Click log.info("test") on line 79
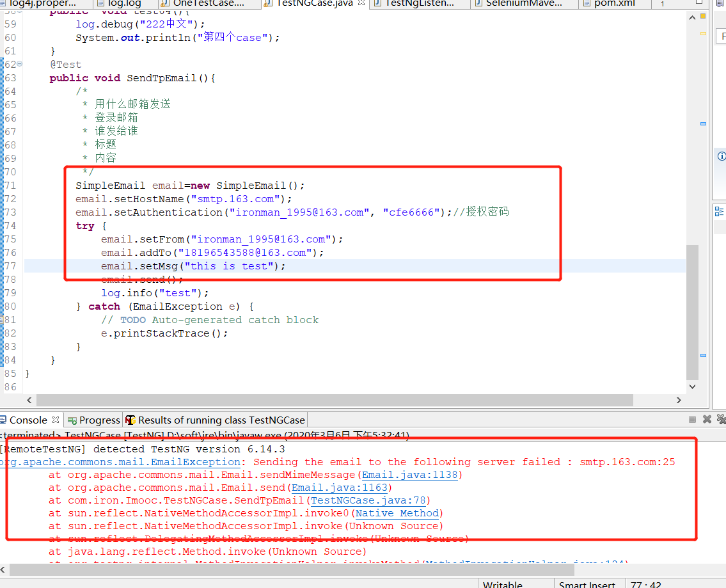Viewport: 726px width, 588px height. (155, 293)
